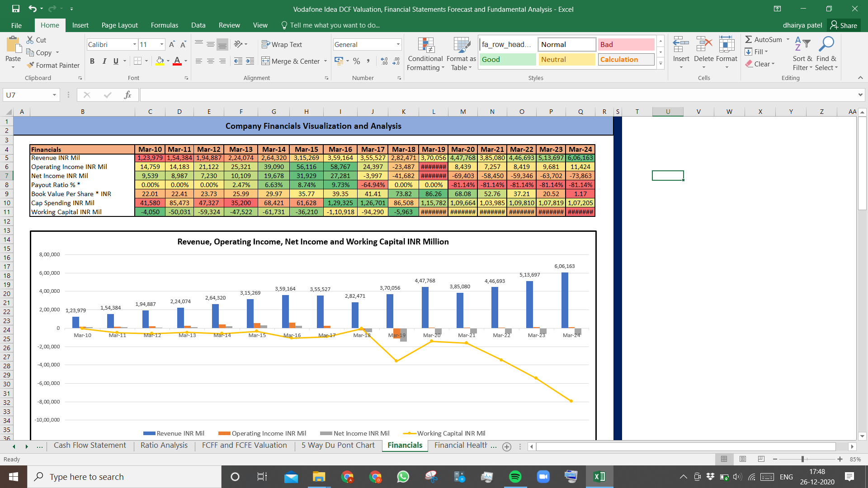This screenshot has height=488, width=868.
Task: Click the Center alignment icon
Action: tap(211, 61)
